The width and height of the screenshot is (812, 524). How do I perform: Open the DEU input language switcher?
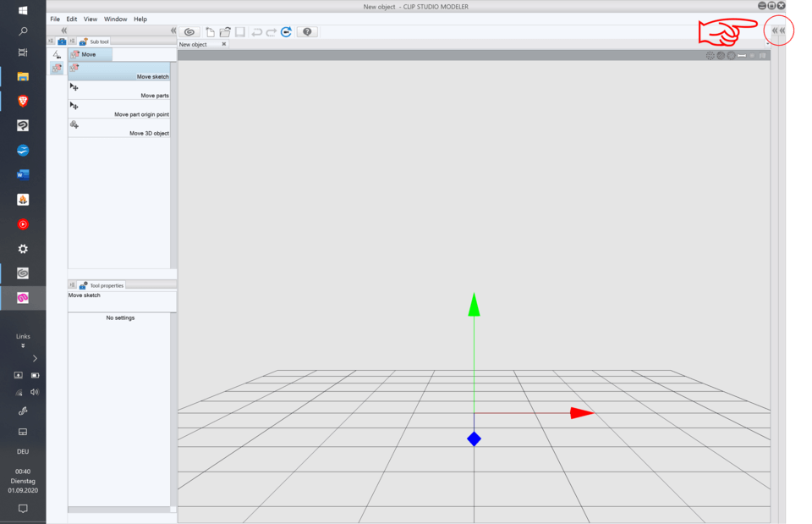[23, 451]
